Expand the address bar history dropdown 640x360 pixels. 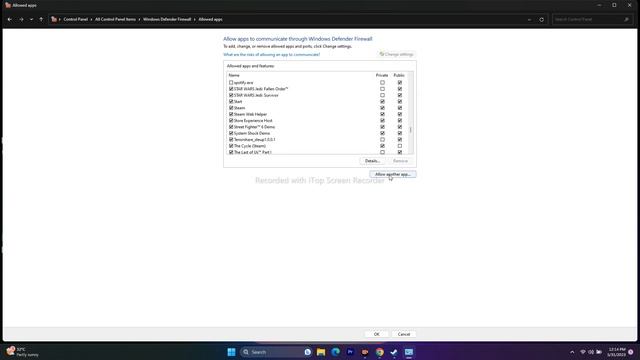pos(529,19)
